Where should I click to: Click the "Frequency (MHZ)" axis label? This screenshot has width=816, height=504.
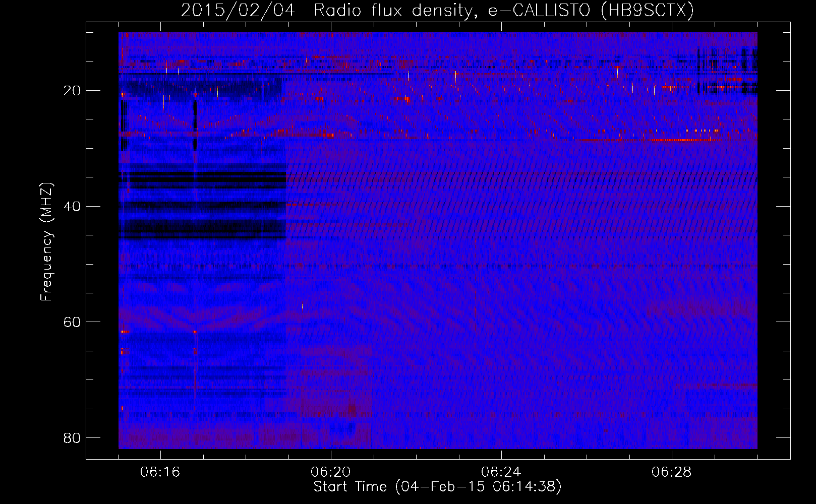[46, 241]
